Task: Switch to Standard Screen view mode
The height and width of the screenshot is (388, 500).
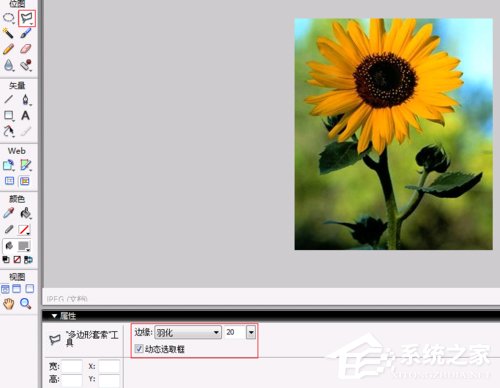Action: 5,289
